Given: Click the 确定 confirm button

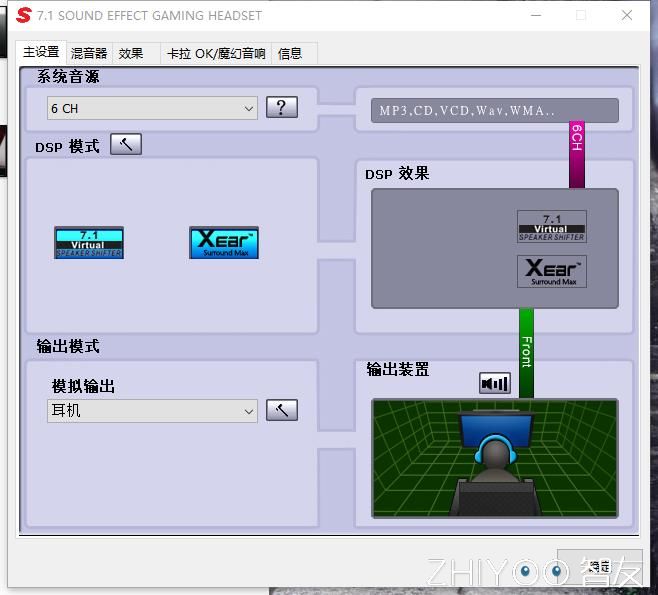Looking at the screenshot, I should 599,567.
